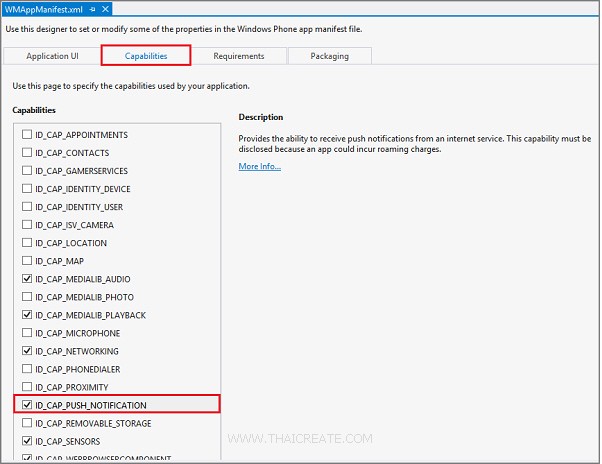
Task: Switch to the Application UI tab
Action: pos(52,56)
